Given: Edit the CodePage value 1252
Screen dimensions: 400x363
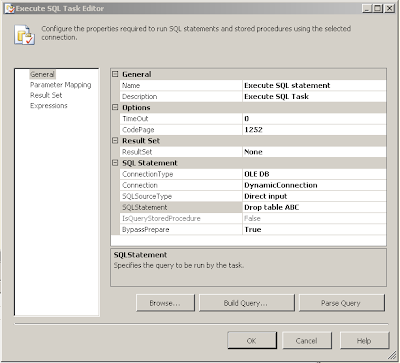Looking at the screenshot, I should pos(314,130).
